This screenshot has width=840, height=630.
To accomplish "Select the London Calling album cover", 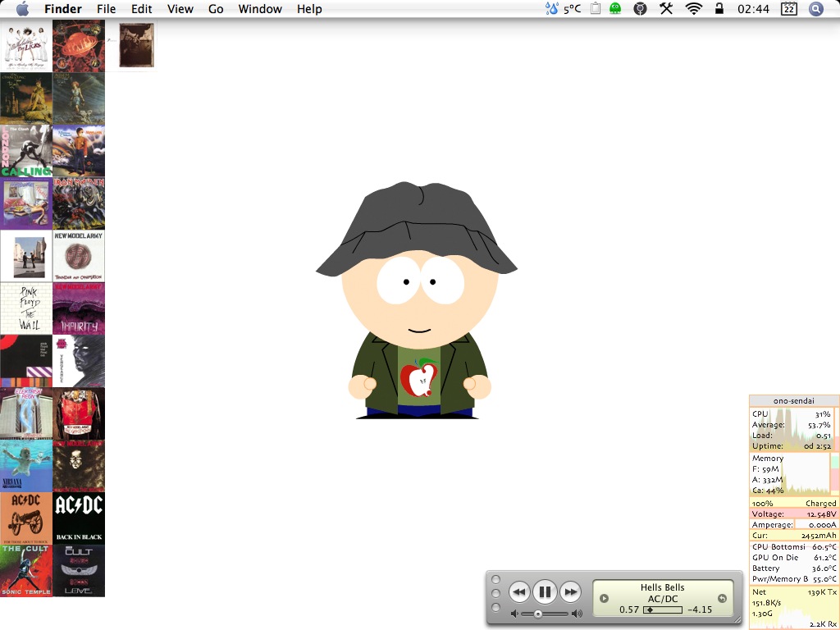I will coord(26,151).
